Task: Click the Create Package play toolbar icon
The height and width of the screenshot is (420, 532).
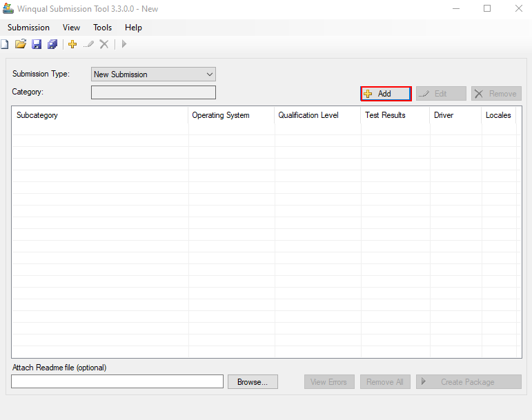Action: coord(124,44)
